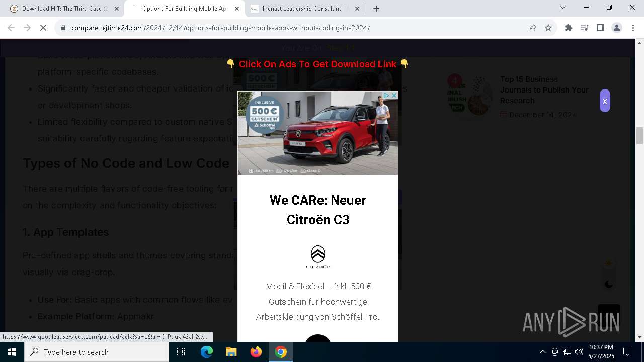Screen dimensions: 644x362
Task: Go forward to the next page
Action: (x=27, y=28)
